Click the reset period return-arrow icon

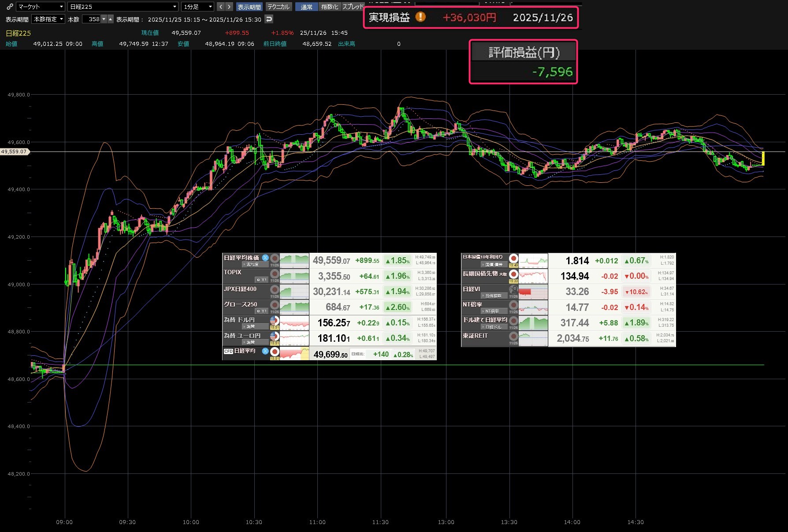point(269,19)
